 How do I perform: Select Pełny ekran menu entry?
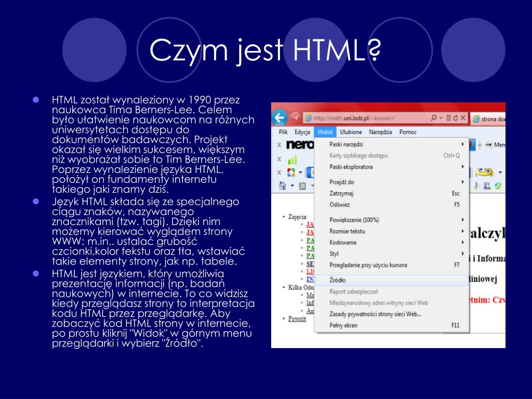(x=392, y=325)
